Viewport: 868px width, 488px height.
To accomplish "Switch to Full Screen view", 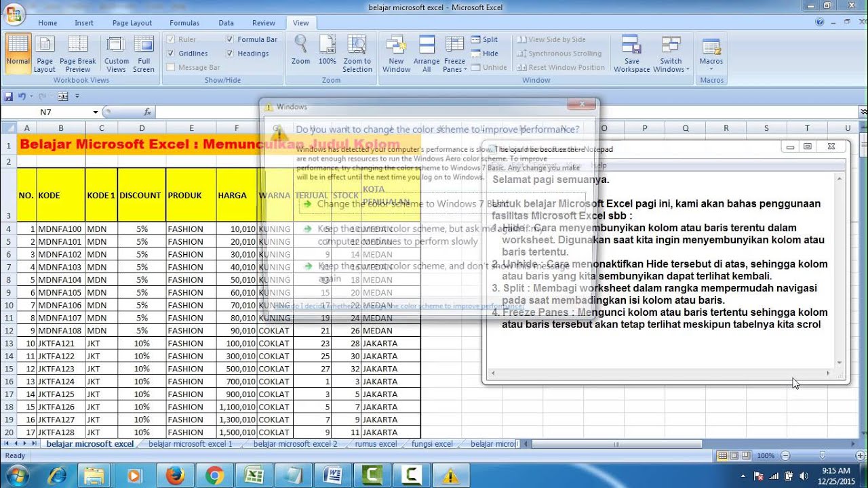I will tap(144, 53).
